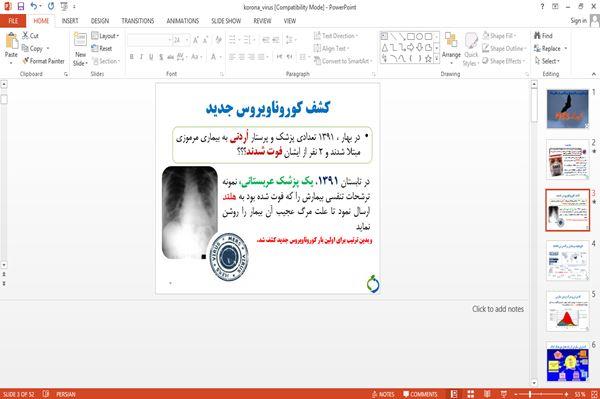This screenshot has height=399, width=600.
Task: Click the Save icon in quick access toolbar
Action: point(21,7)
